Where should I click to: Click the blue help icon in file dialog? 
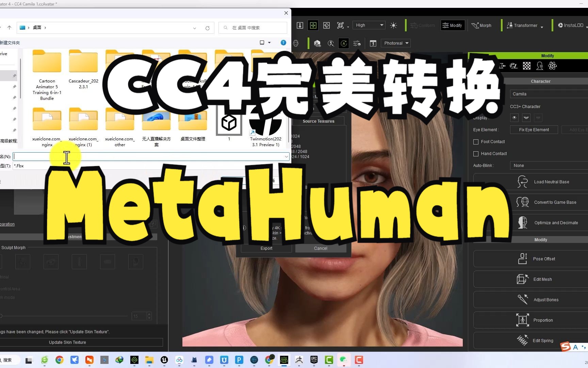[x=283, y=43]
